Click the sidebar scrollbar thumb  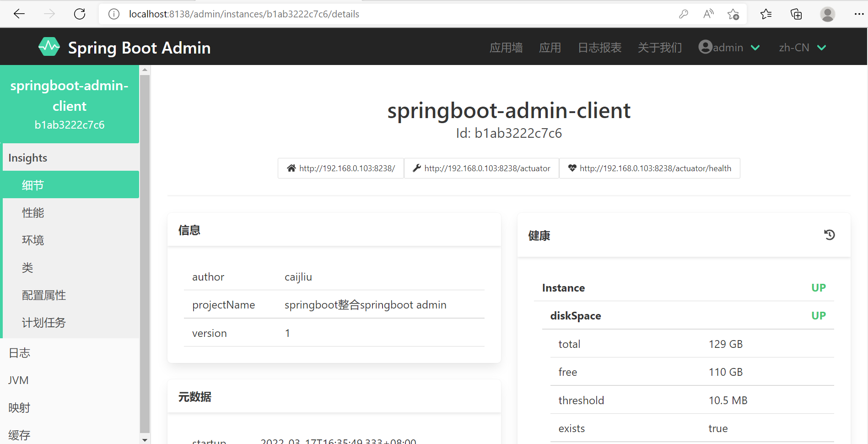pyautogui.click(x=145, y=254)
